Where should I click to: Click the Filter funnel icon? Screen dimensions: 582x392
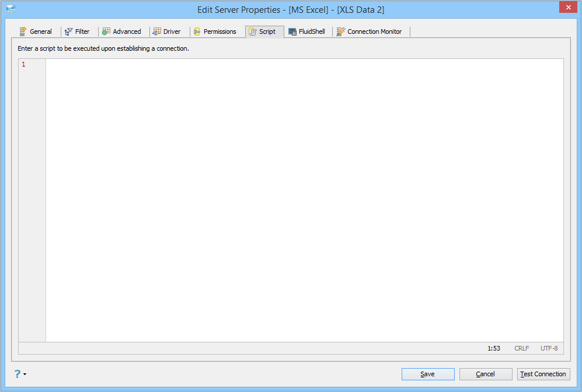68,32
